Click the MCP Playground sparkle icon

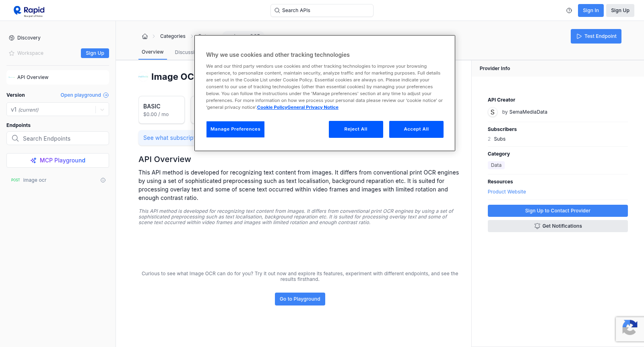point(33,160)
